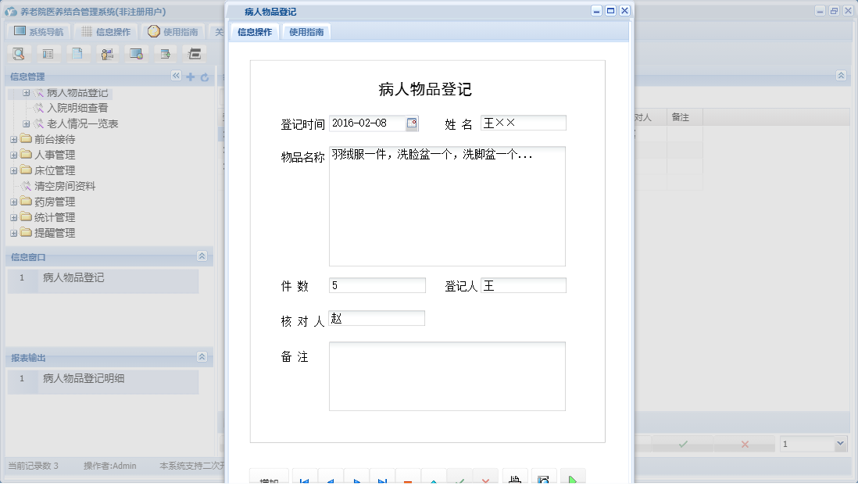This screenshot has height=504, width=858.
Task: Click the database add toolbar icon
Action: [164, 53]
